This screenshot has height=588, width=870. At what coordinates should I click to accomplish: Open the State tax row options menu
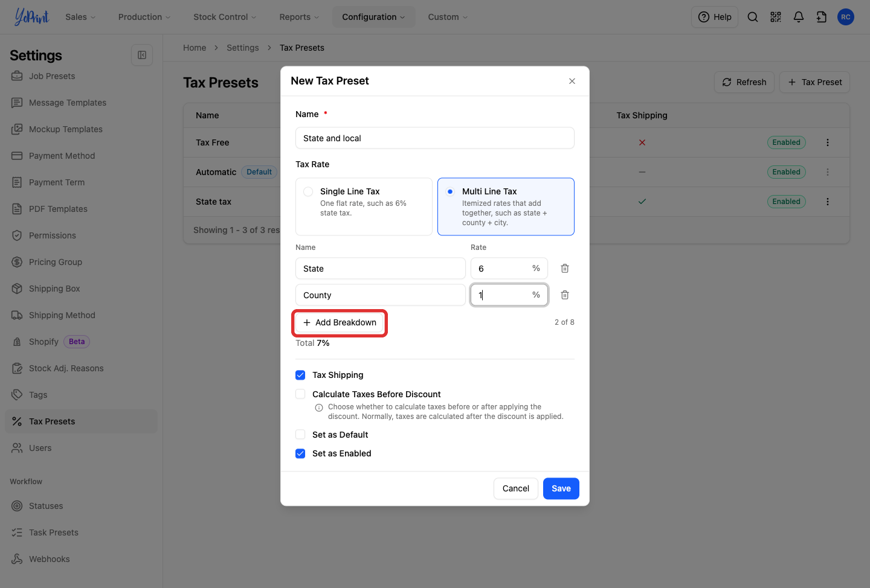[828, 202]
